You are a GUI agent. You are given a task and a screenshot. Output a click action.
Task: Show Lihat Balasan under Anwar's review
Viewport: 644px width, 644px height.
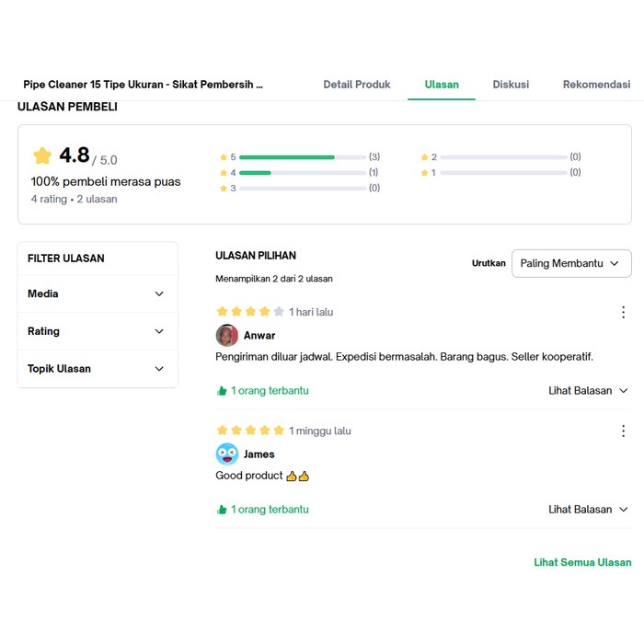pos(588,391)
